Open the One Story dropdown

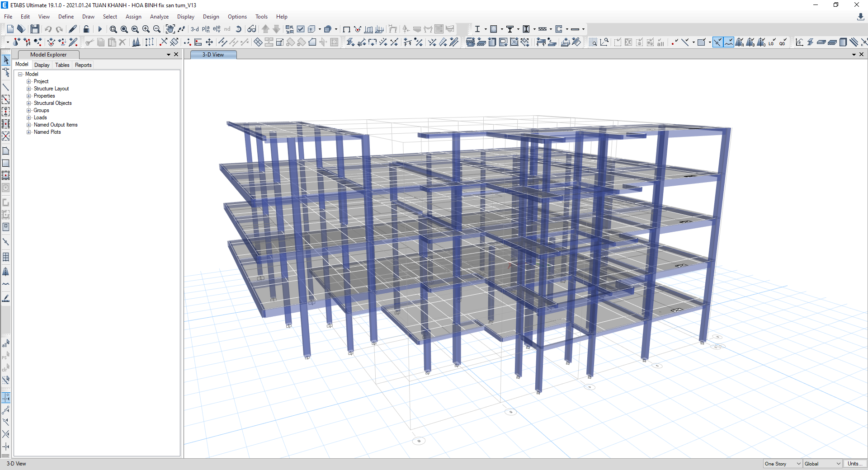point(783,464)
